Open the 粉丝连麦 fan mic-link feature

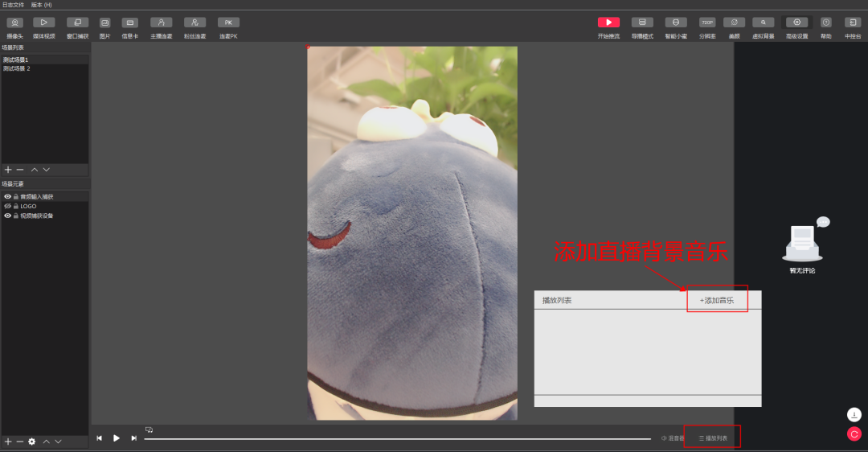click(x=194, y=27)
